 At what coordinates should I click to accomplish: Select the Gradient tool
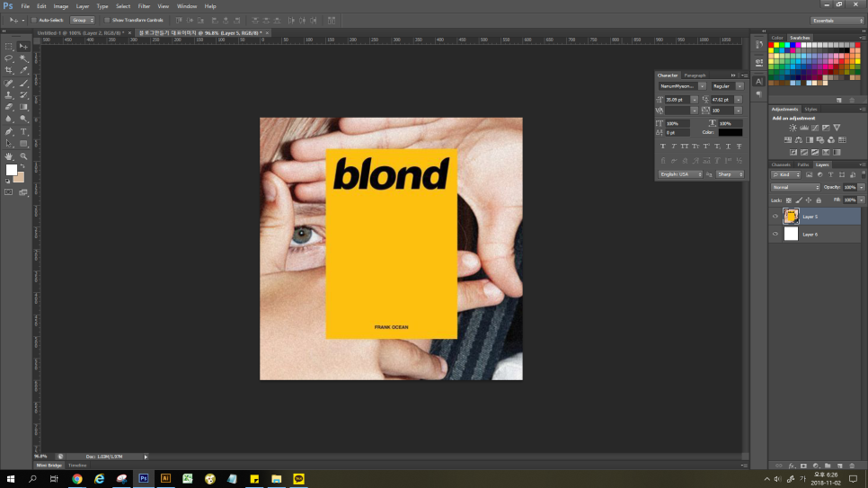pos(23,107)
